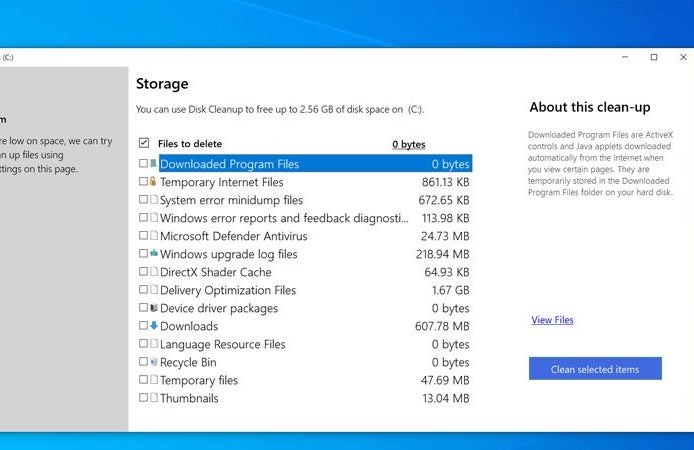The width and height of the screenshot is (694, 450).
Task: Click the icon beside Delivery Optimization Files
Action: tap(154, 289)
